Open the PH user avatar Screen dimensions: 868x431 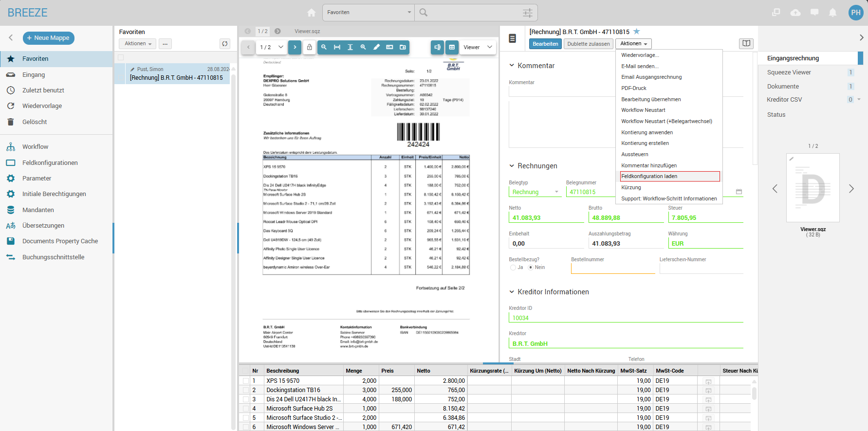coord(856,13)
